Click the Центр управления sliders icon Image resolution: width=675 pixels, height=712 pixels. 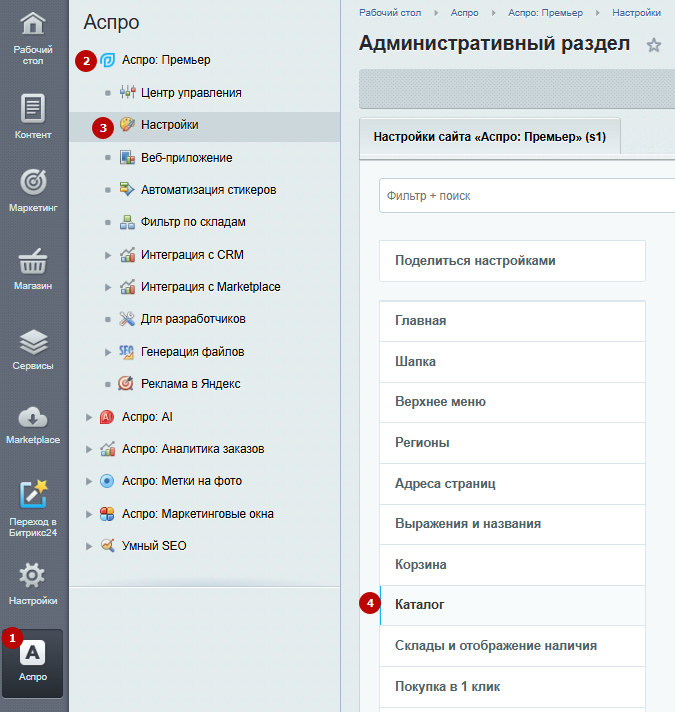[x=128, y=92]
